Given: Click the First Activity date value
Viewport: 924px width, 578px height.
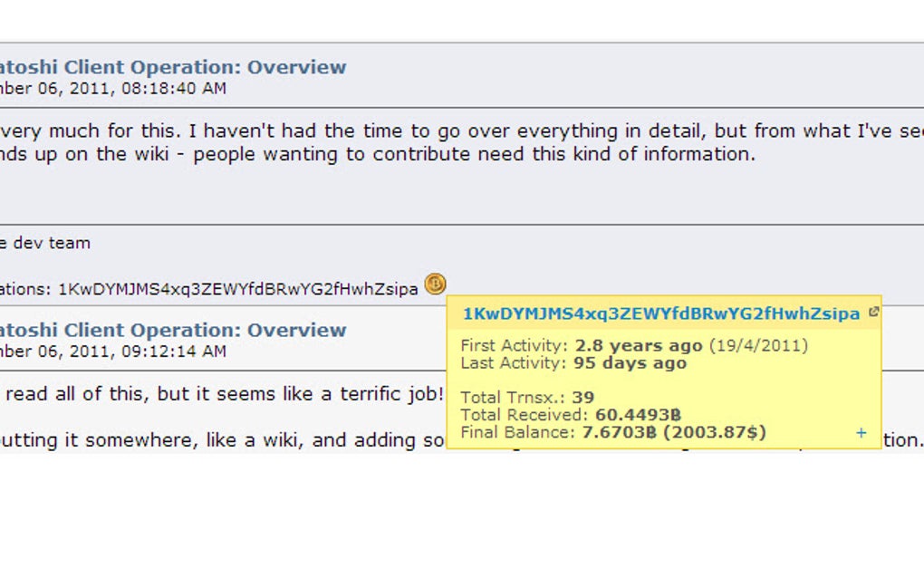Looking at the screenshot, I should coord(639,346).
